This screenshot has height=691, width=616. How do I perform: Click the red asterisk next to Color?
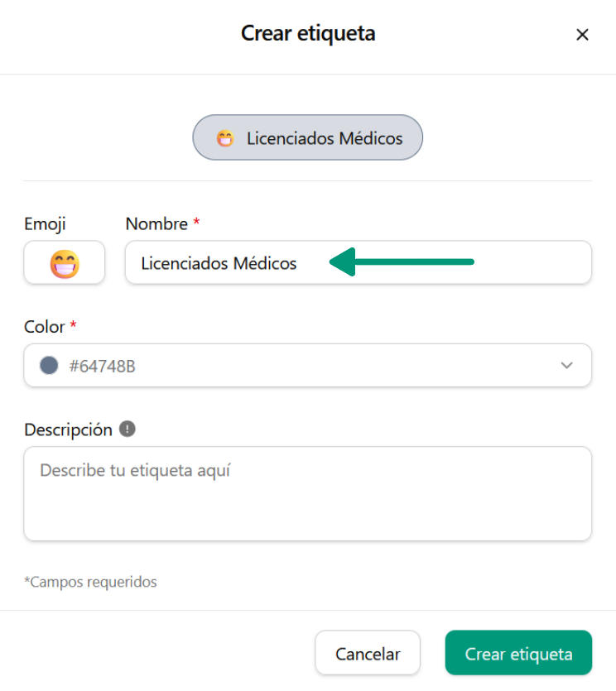click(73, 326)
